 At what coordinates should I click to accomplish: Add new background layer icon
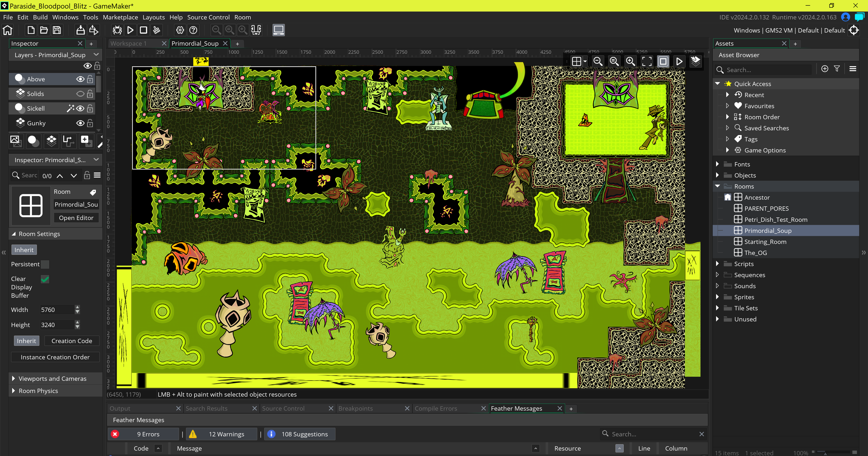16,141
